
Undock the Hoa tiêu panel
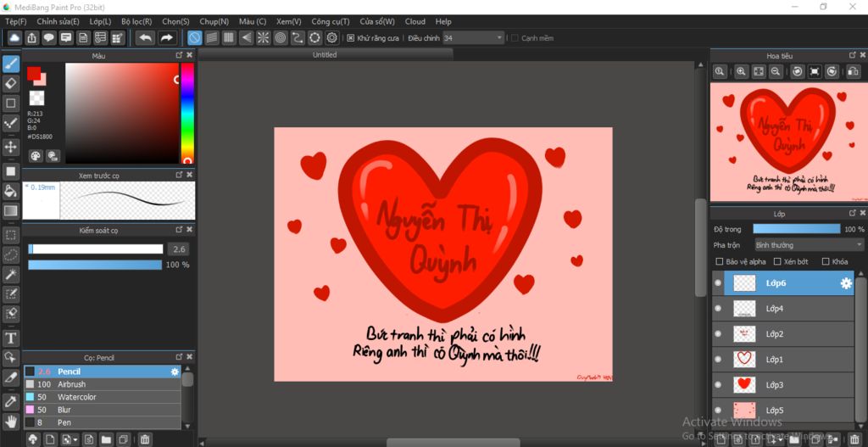853,55
